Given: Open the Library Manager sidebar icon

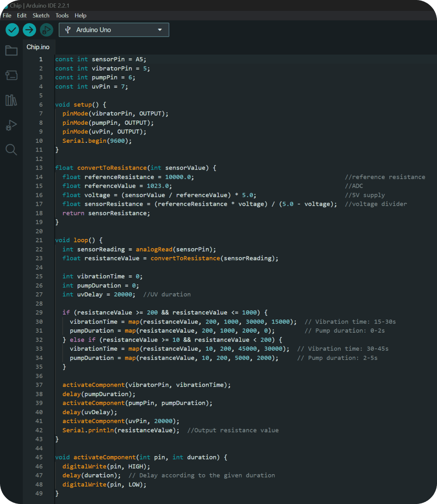Looking at the screenshot, I should (x=11, y=100).
